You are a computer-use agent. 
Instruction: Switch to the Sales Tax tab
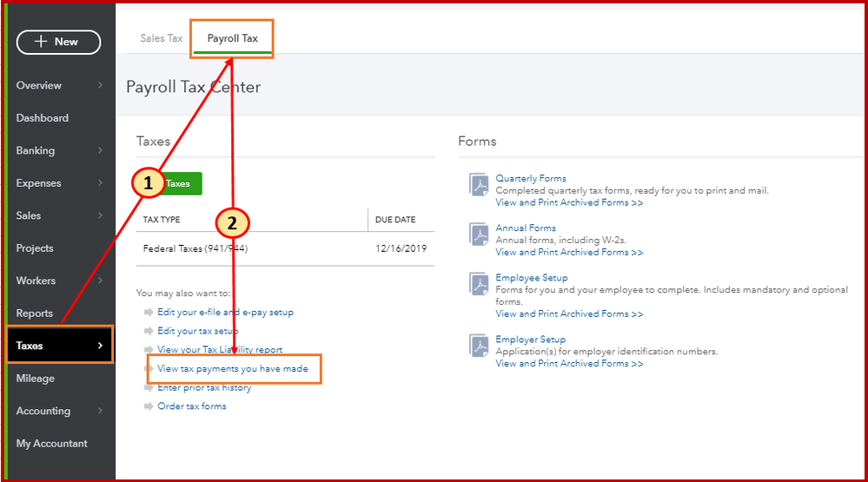(161, 38)
